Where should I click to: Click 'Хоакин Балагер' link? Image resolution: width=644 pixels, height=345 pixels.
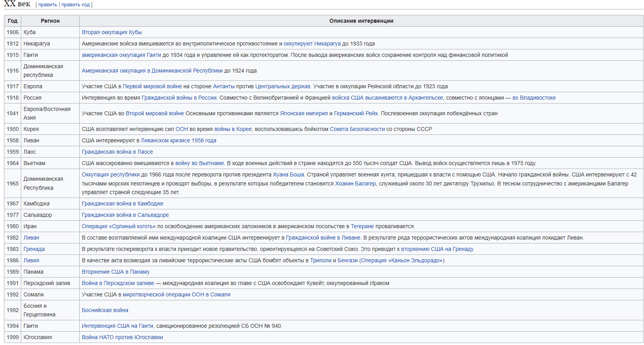[x=355, y=183]
